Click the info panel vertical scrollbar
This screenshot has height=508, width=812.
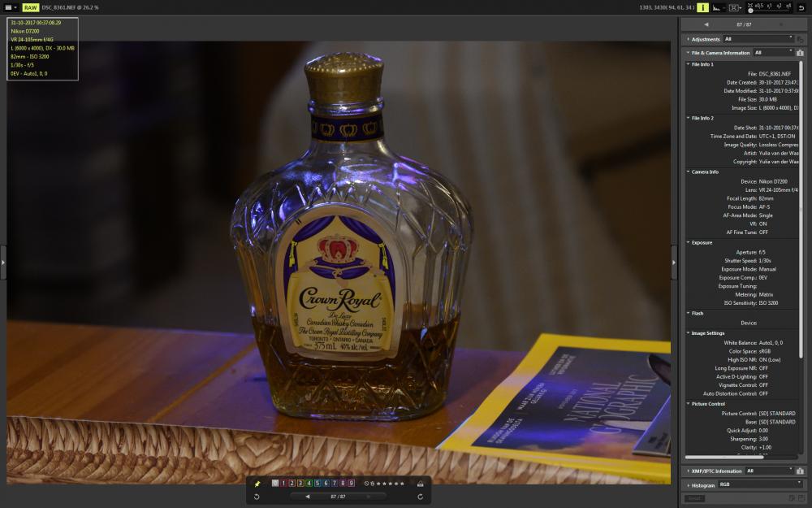(801, 210)
